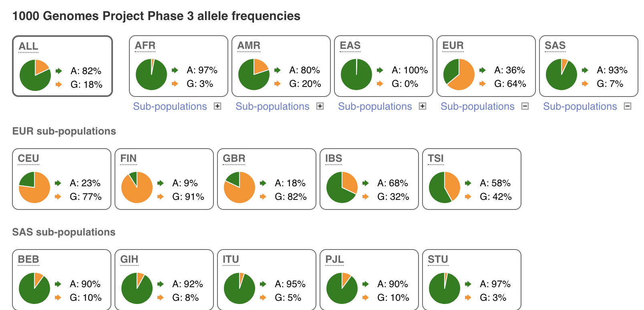
Task: Click the IBS pie chart
Action: pos(342,187)
